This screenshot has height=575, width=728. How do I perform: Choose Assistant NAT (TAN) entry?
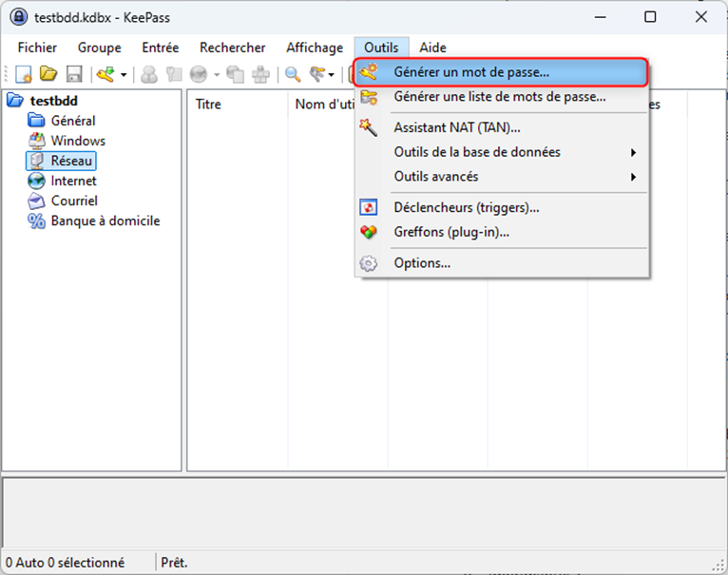(456, 127)
